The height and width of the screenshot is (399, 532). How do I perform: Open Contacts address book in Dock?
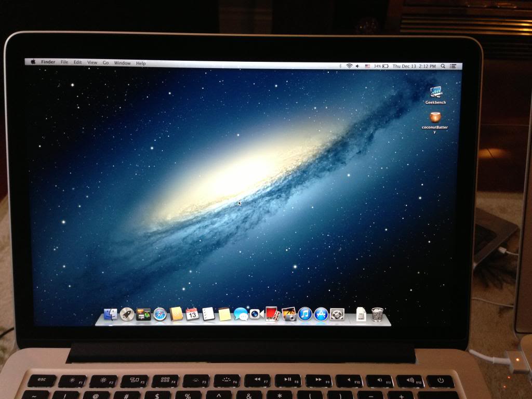pyautogui.click(x=176, y=314)
